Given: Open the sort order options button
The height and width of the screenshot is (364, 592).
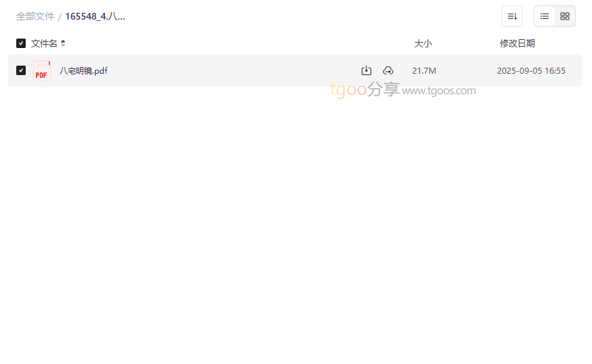Looking at the screenshot, I should [x=511, y=16].
